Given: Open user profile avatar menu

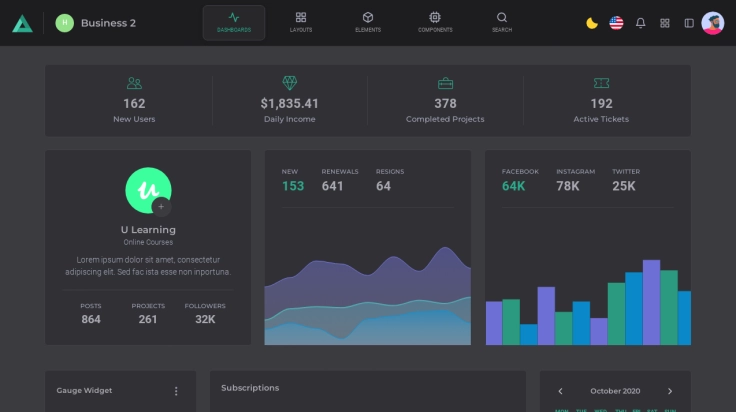Looking at the screenshot, I should (713, 23).
